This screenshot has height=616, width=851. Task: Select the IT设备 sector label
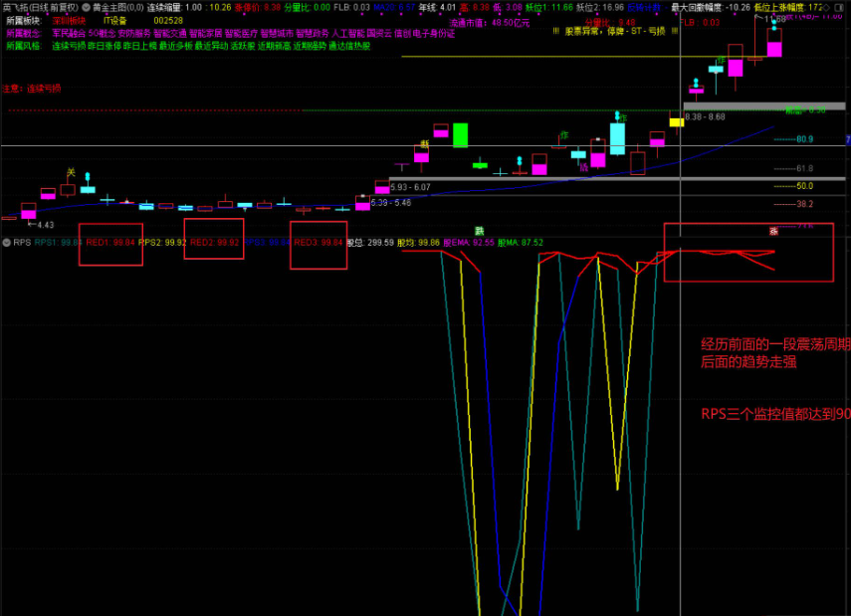(x=115, y=21)
